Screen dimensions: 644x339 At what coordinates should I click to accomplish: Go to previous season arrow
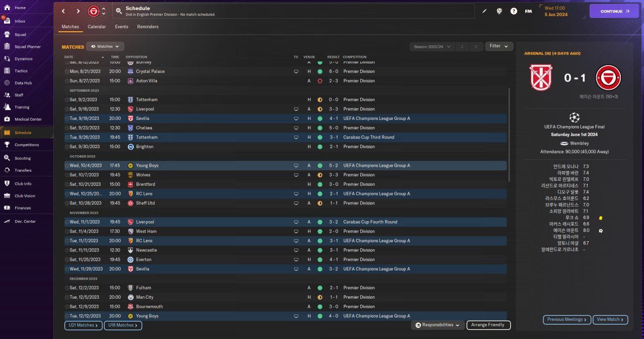pyautogui.click(x=462, y=46)
